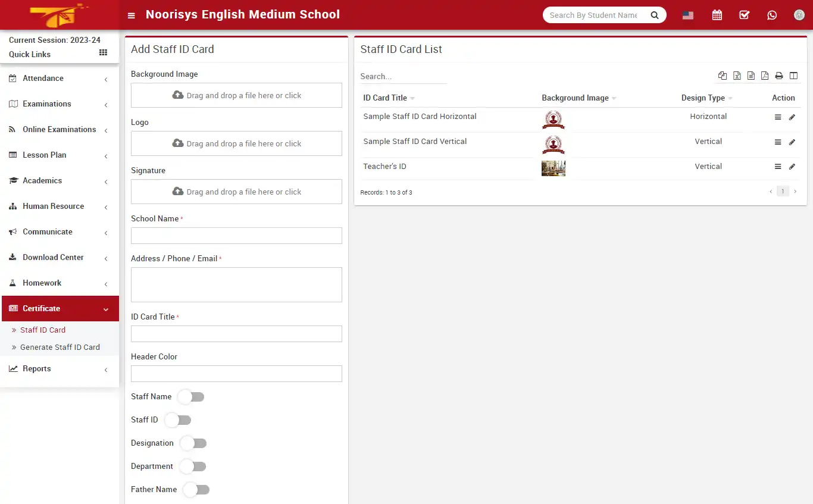Image resolution: width=813 pixels, height=504 pixels.
Task: Edit the Teacher's ID card
Action: 792,167
